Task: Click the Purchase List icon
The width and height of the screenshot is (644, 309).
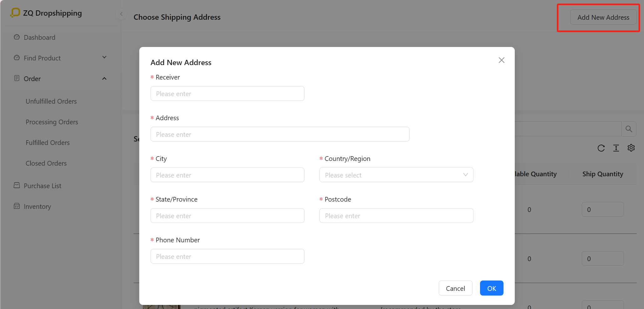Action: [17, 185]
